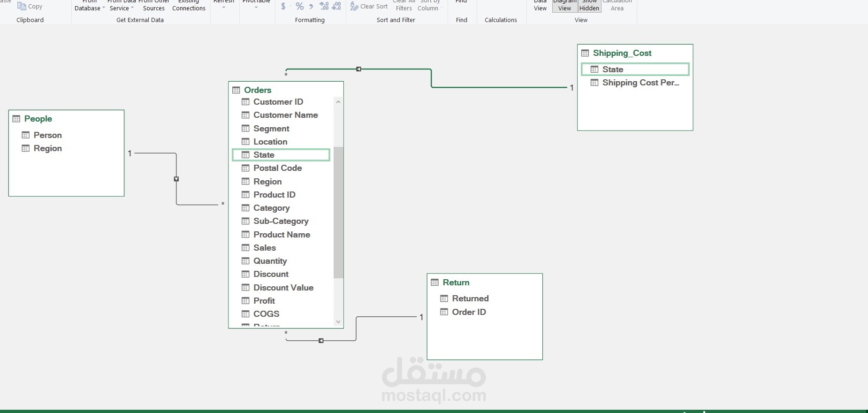Toggle the Calculation Area button
The image size is (868, 413).
pos(617,6)
